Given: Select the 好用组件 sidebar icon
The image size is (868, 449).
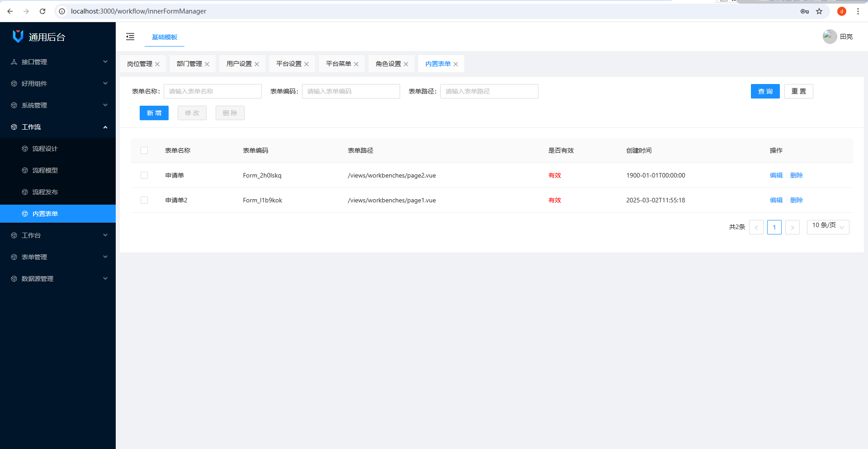Looking at the screenshot, I should pos(14,84).
